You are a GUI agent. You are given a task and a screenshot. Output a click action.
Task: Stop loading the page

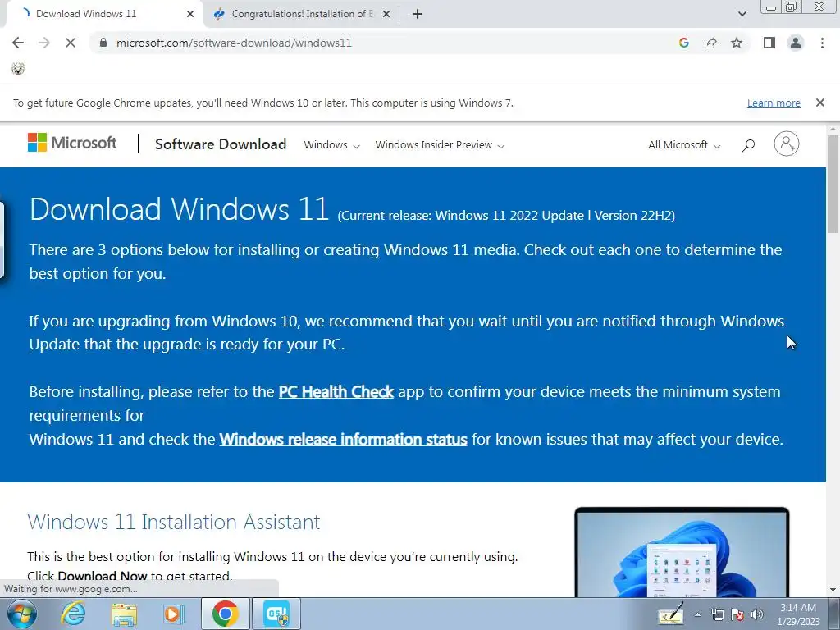pyautogui.click(x=71, y=43)
